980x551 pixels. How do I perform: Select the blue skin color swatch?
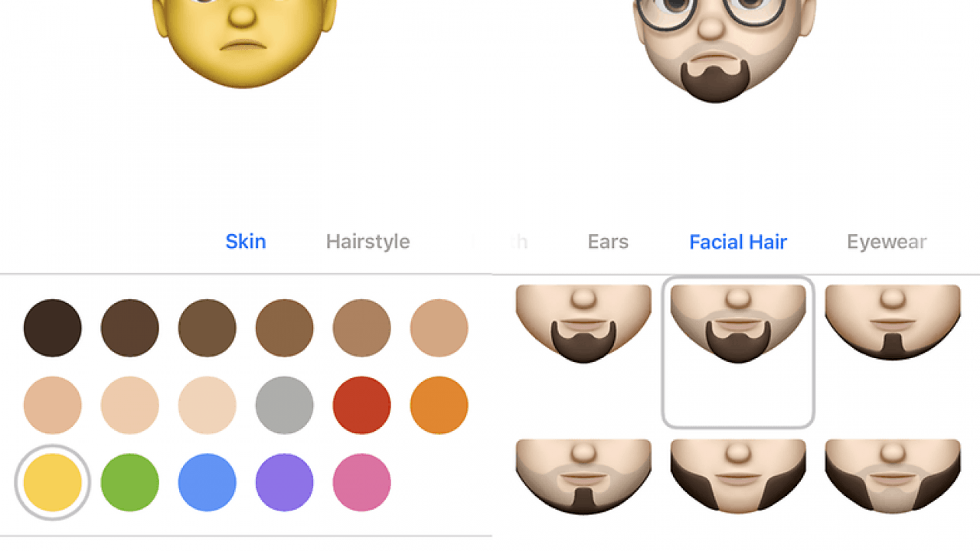[x=207, y=482]
